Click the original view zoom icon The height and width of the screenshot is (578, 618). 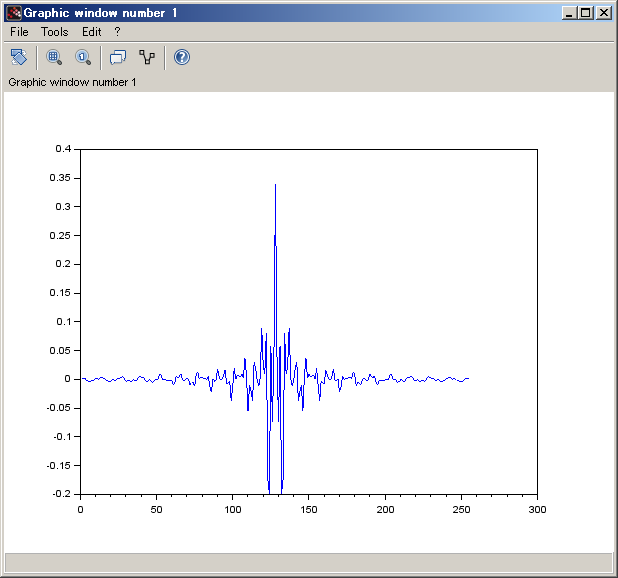83,57
